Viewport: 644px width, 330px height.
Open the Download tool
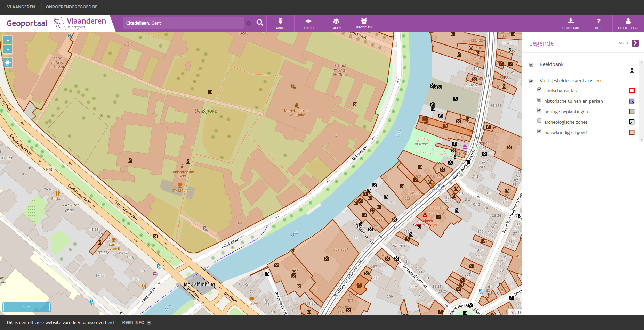[x=571, y=23]
